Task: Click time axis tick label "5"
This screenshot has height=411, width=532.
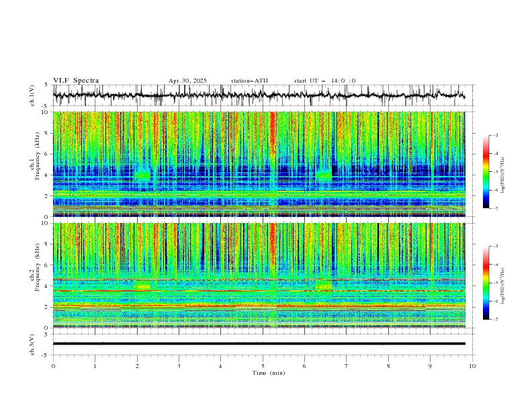Action: point(263,366)
